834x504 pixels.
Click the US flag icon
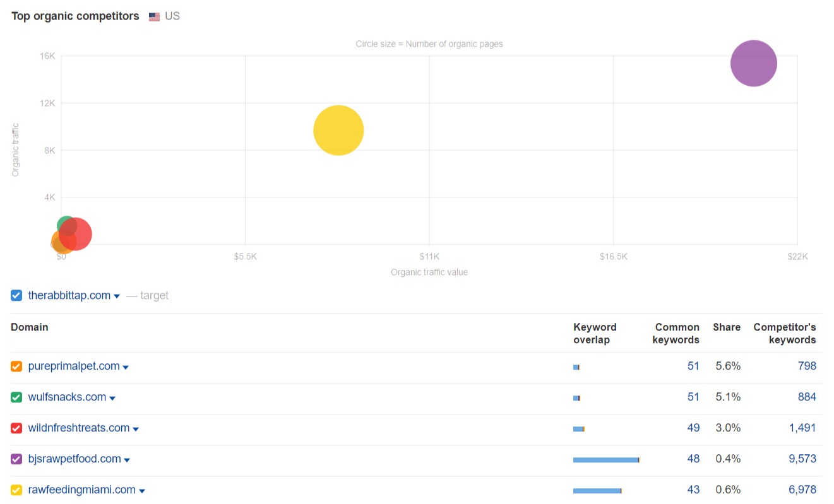tap(154, 17)
